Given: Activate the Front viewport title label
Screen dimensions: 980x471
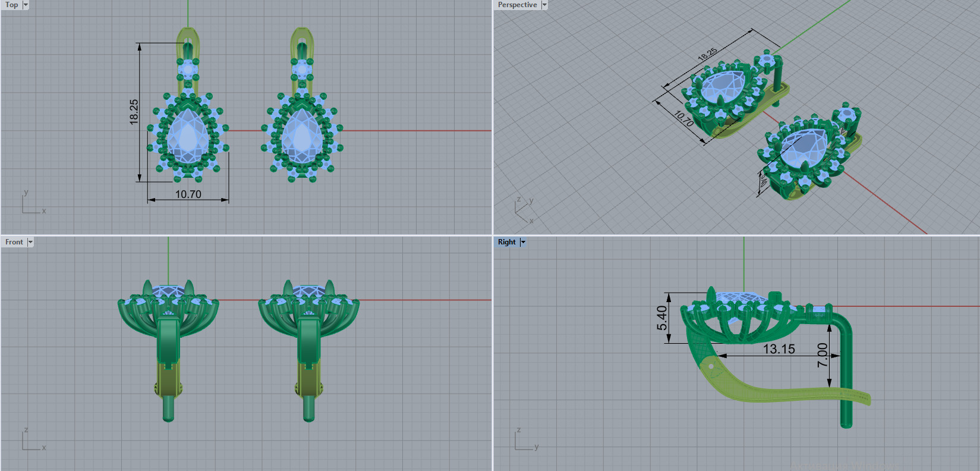Looking at the screenshot, I should pos(14,242).
